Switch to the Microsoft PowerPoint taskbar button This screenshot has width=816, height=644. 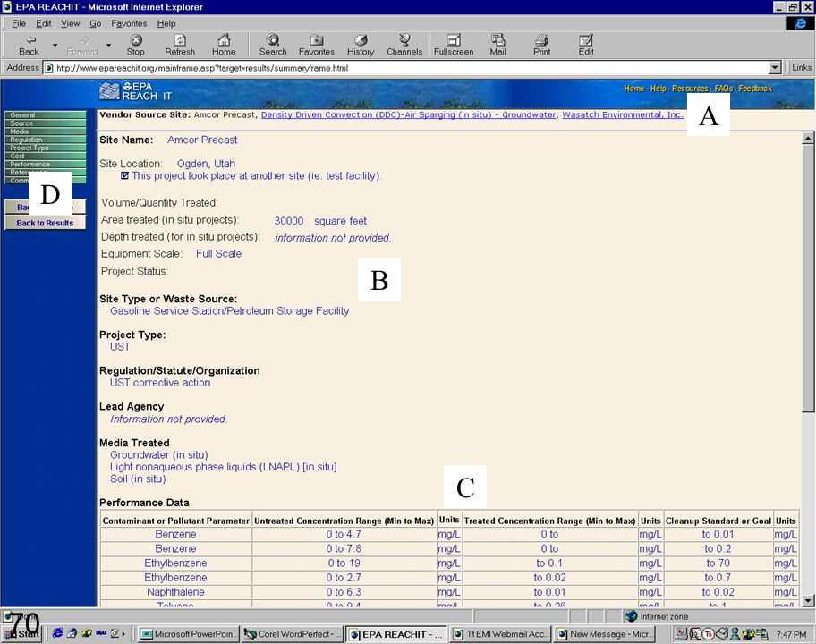[190, 634]
